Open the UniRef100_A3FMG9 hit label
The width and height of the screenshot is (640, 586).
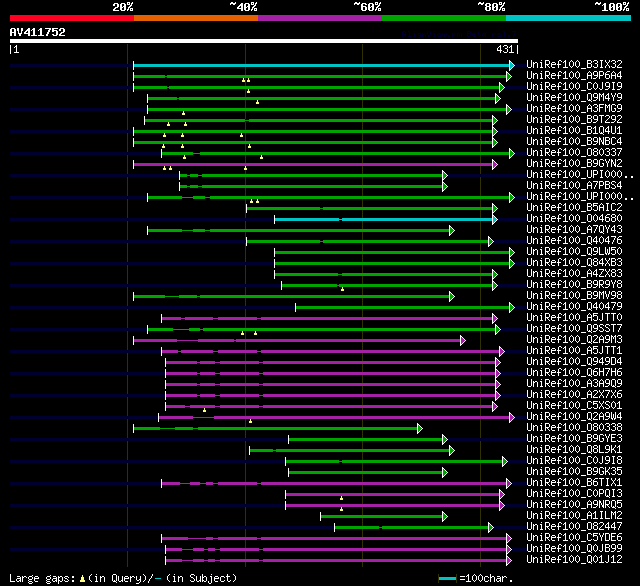coord(574,109)
